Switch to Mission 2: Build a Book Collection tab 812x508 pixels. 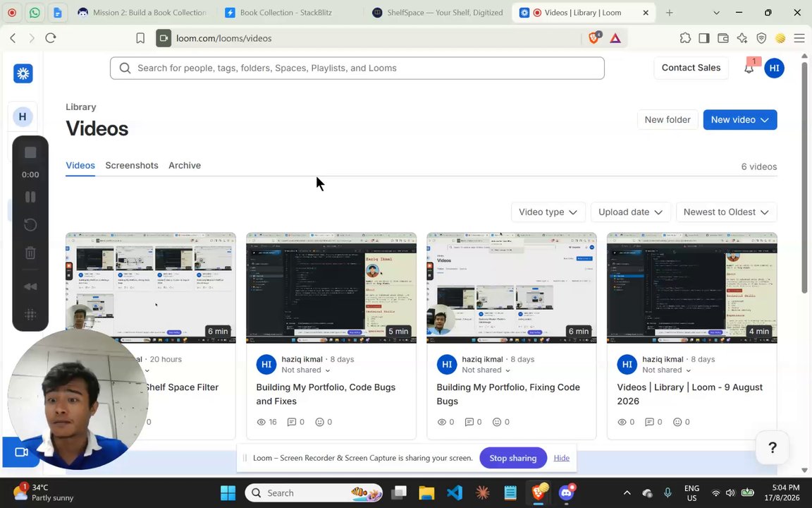pyautogui.click(x=142, y=13)
